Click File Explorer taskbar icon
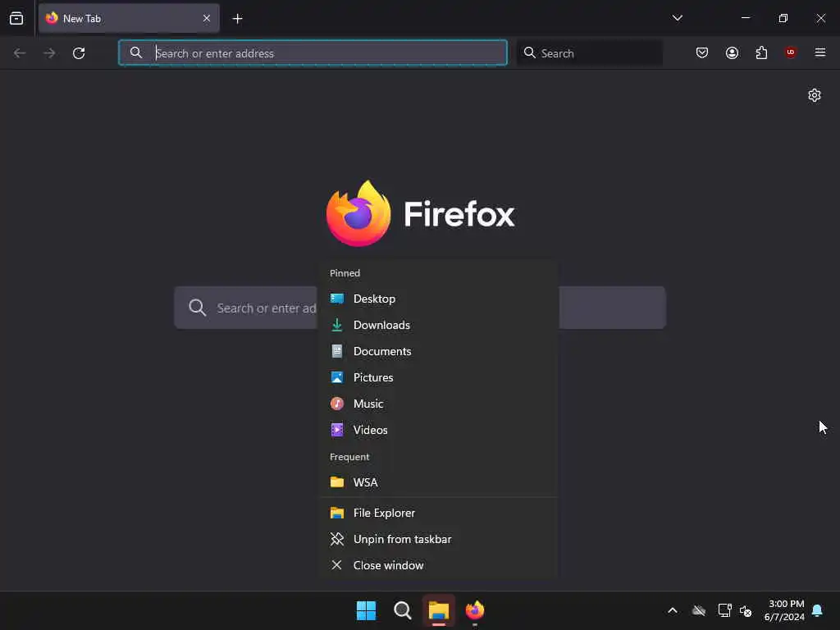Image resolution: width=840 pixels, height=630 pixels. click(x=439, y=610)
